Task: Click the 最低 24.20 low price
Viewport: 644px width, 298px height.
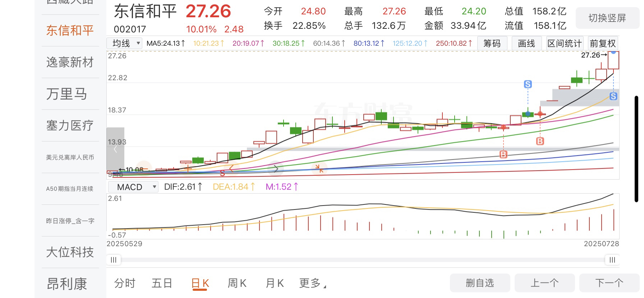Action: click(474, 11)
